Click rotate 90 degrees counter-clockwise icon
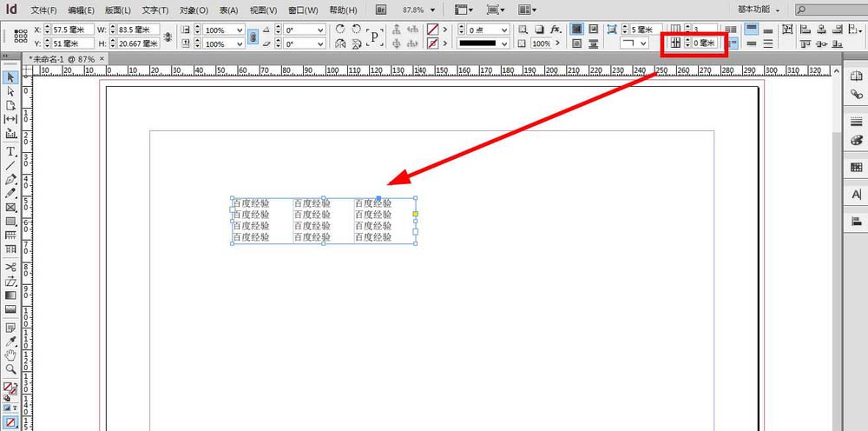Screen dimensions: 868x431 click(357, 30)
